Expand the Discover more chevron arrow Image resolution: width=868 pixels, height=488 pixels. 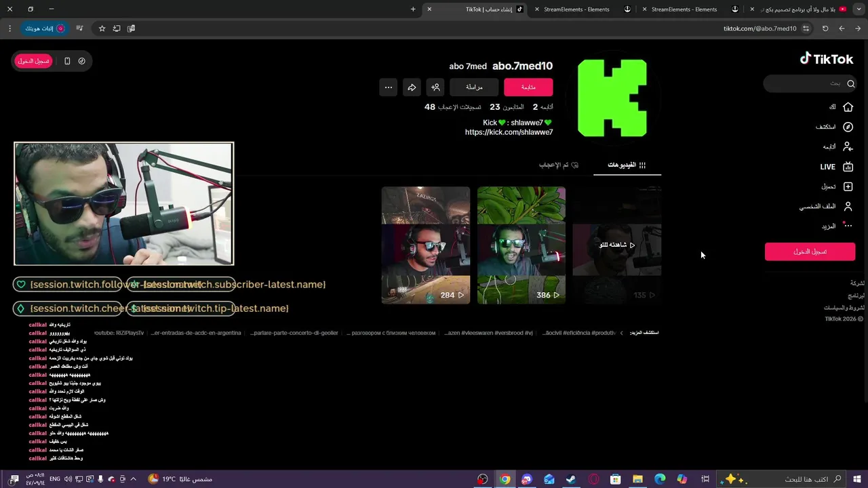tap(621, 333)
